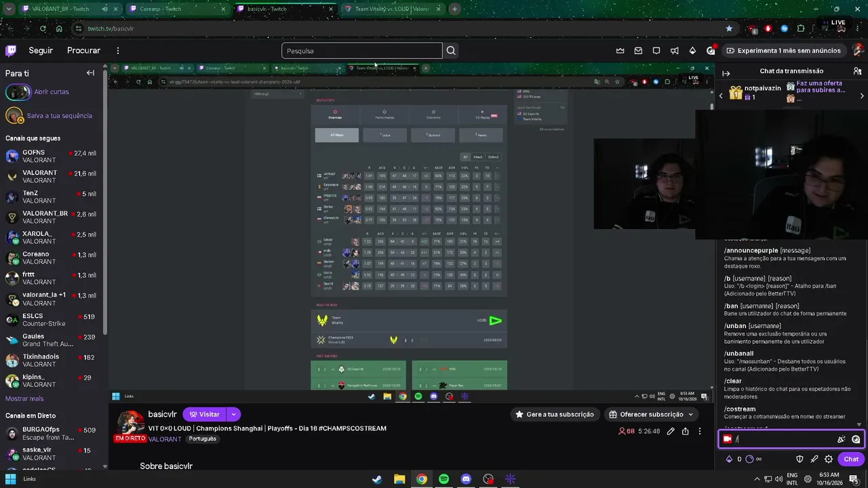Open File Explorer from the taskbar
This screenshot has height=488, width=868.
pyautogui.click(x=399, y=479)
